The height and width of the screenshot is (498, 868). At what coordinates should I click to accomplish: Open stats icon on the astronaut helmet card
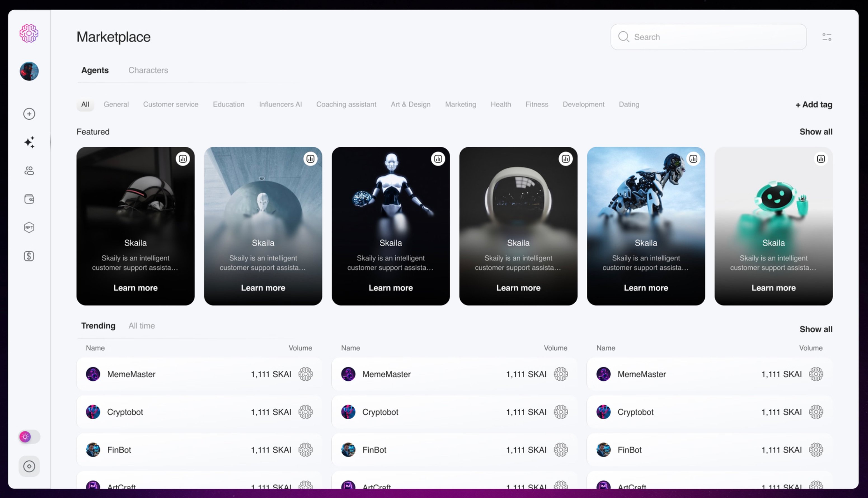tap(566, 159)
